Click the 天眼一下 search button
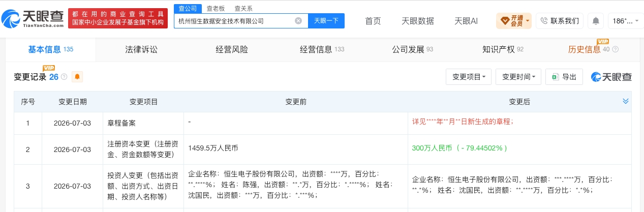The width and height of the screenshot is (644, 212). 326,21
